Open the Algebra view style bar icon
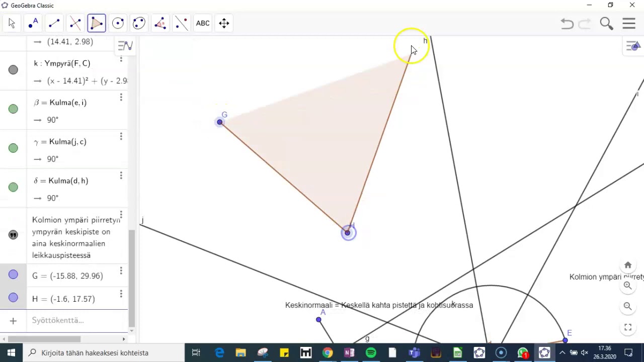Image resolution: width=644 pixels, height=362 pixels. point(125,46)
